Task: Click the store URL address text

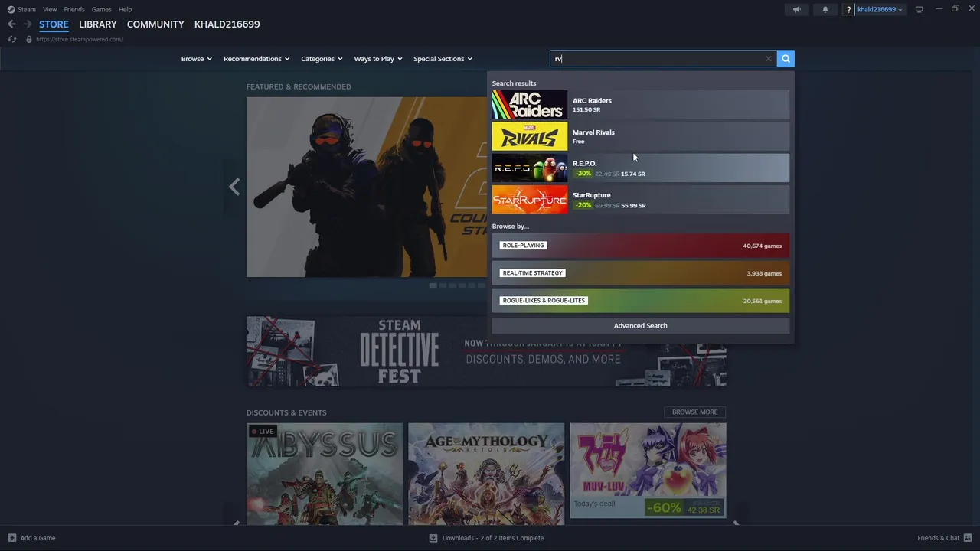Action: [79, 39]
